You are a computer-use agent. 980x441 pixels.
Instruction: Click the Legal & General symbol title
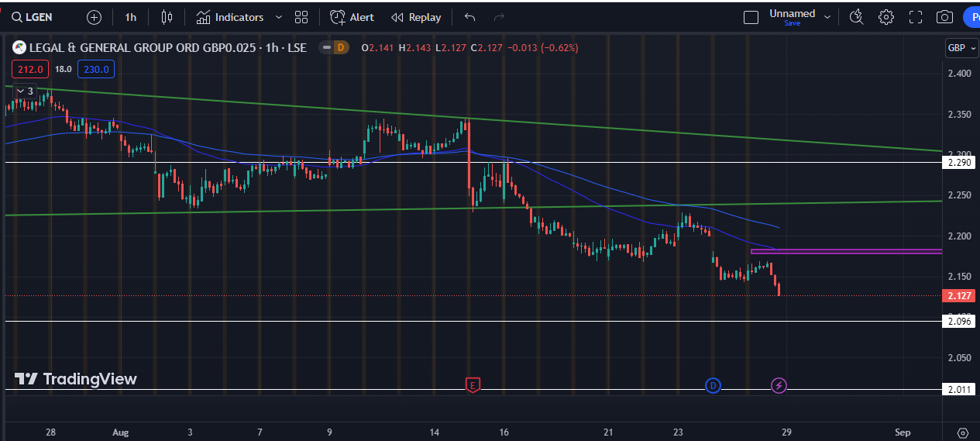click(146, 48)
